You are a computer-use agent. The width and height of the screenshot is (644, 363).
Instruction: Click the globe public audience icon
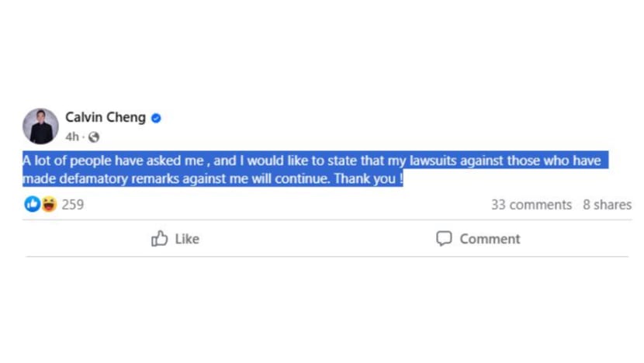[x=94, y=137]
